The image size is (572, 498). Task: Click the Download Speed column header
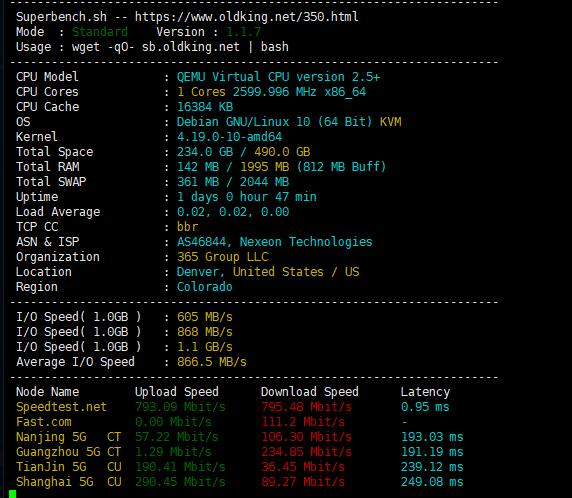pos(310,391)
